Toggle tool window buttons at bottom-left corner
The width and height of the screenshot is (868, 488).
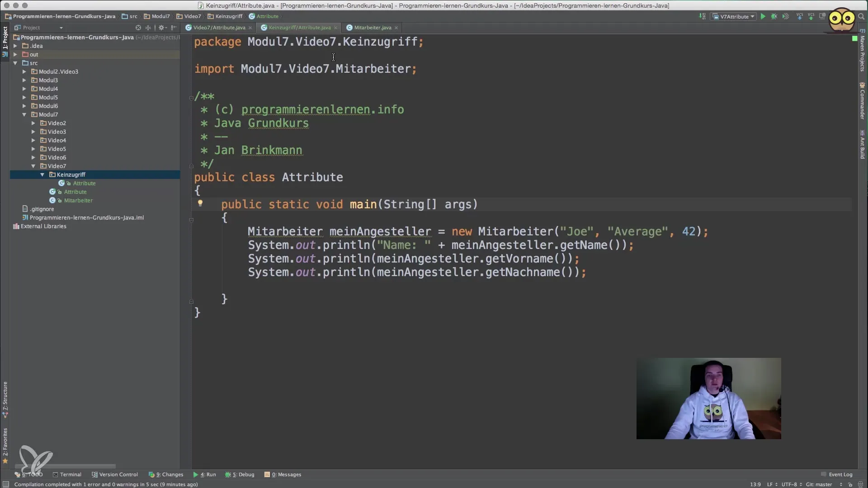[6, 484]
